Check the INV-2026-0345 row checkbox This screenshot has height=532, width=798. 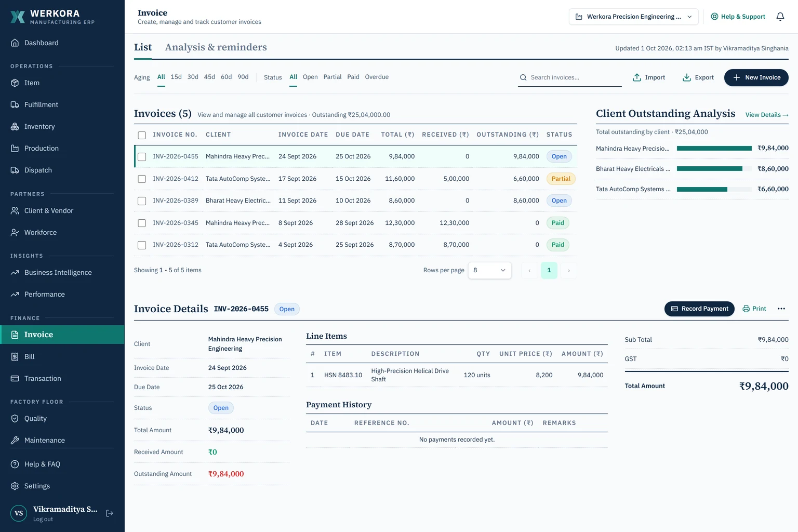coord(142,223)
